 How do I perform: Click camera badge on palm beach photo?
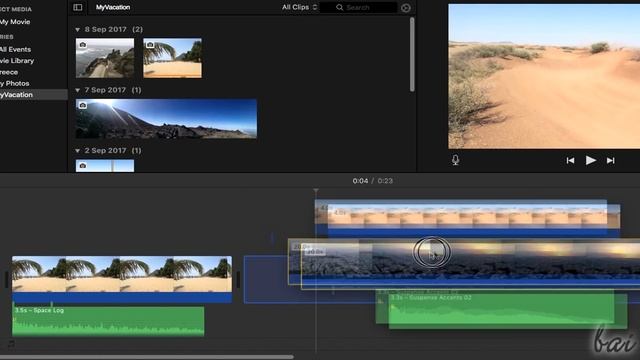click(x=150, y=44)
